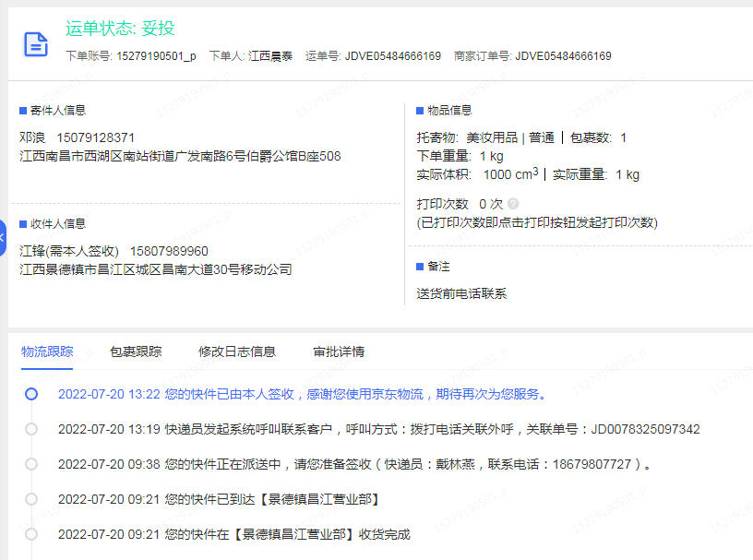
Task: Click recipient phone number 15807989960
Action: pyautogui.click(x=169, y=251)
